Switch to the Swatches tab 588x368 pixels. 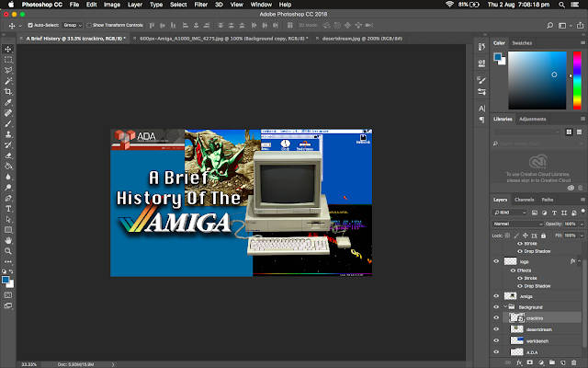[x=522, y=43]
